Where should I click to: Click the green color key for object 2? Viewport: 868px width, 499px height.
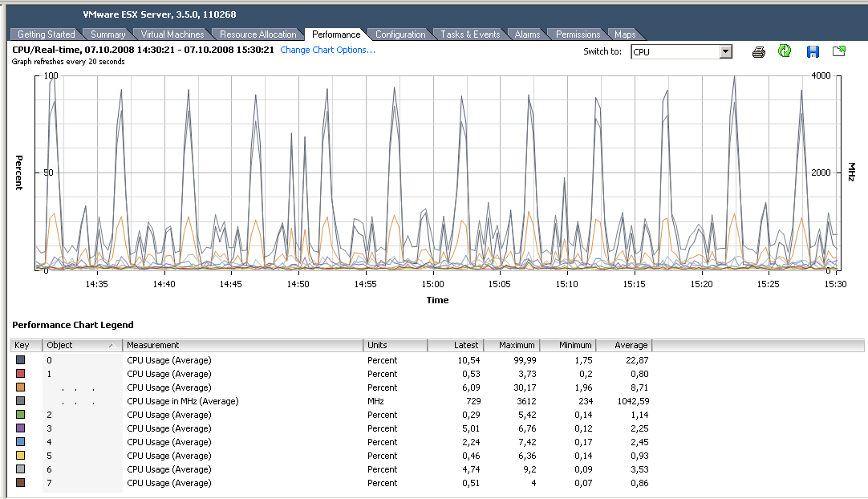(x=21, y=415)
